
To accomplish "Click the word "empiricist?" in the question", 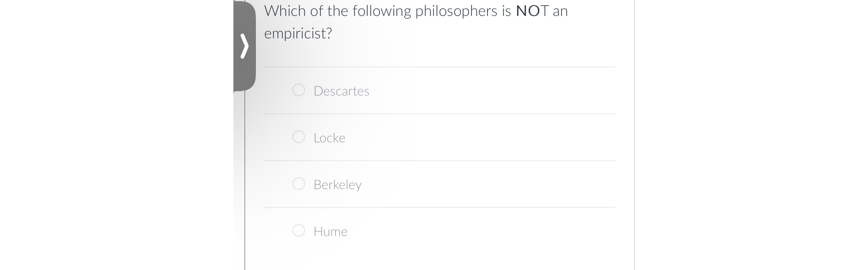I will click(x=298, y=33).
